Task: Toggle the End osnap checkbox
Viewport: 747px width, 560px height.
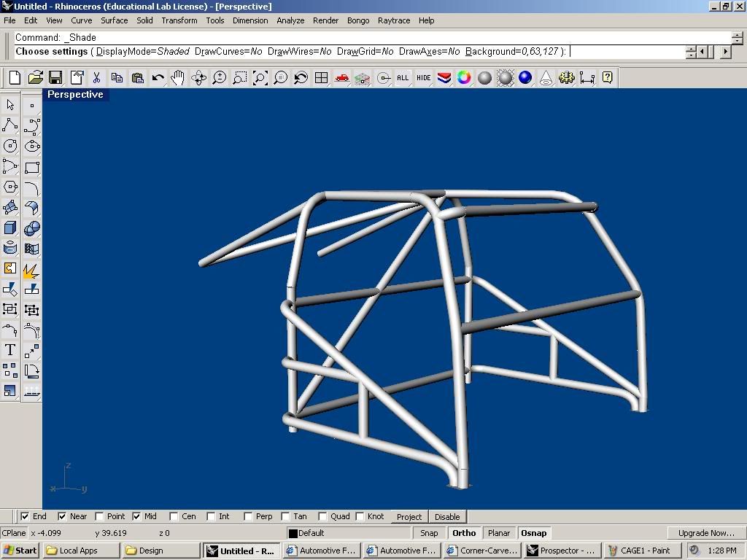Action: coord(26,516)
